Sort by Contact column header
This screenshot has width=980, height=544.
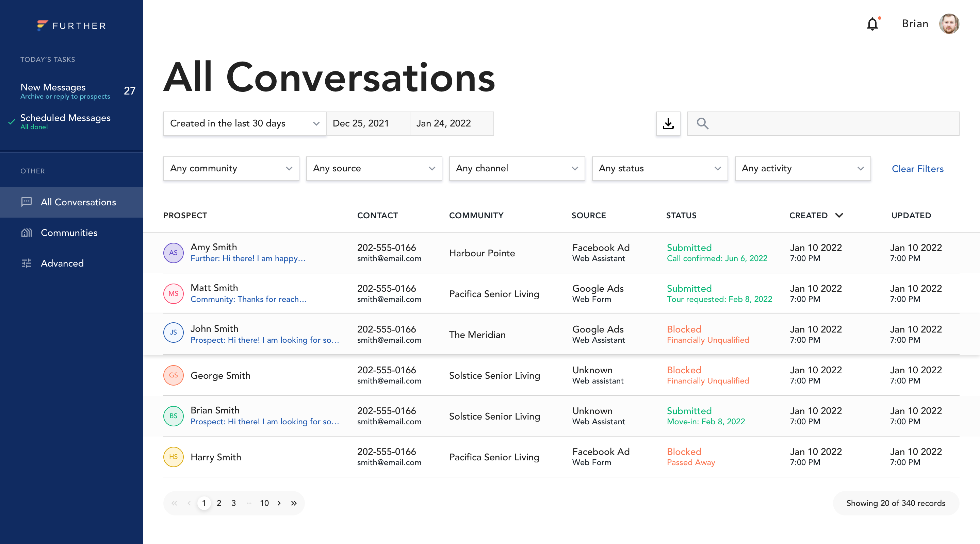pos(377,216)
